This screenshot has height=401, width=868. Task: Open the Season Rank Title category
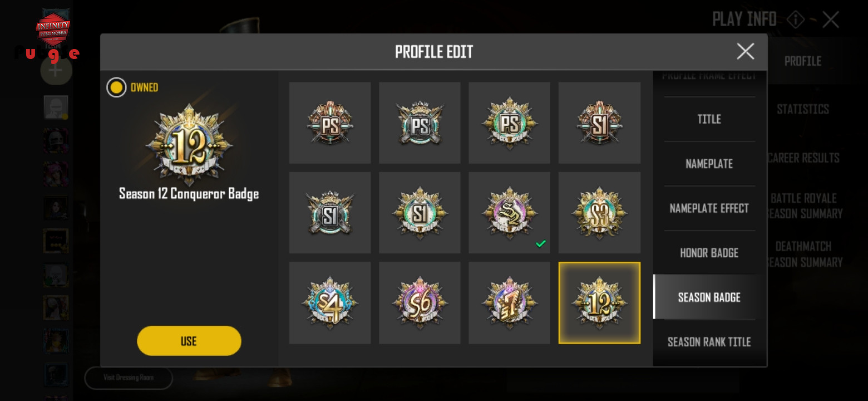(709, 342)
